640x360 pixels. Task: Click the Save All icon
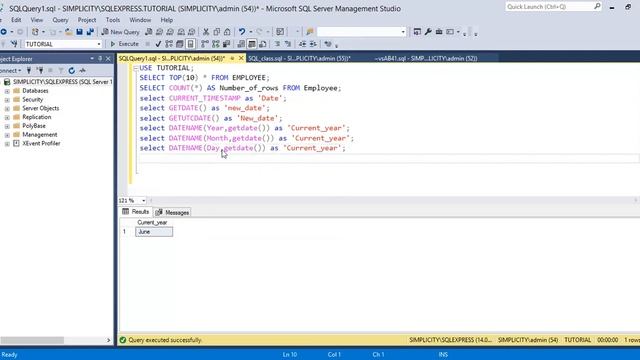pos(90,31)
